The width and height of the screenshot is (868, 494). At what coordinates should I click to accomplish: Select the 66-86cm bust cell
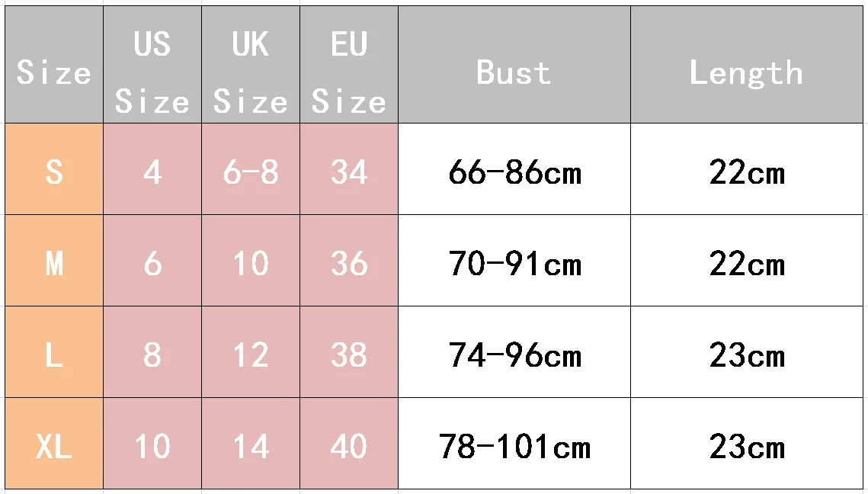514,169
